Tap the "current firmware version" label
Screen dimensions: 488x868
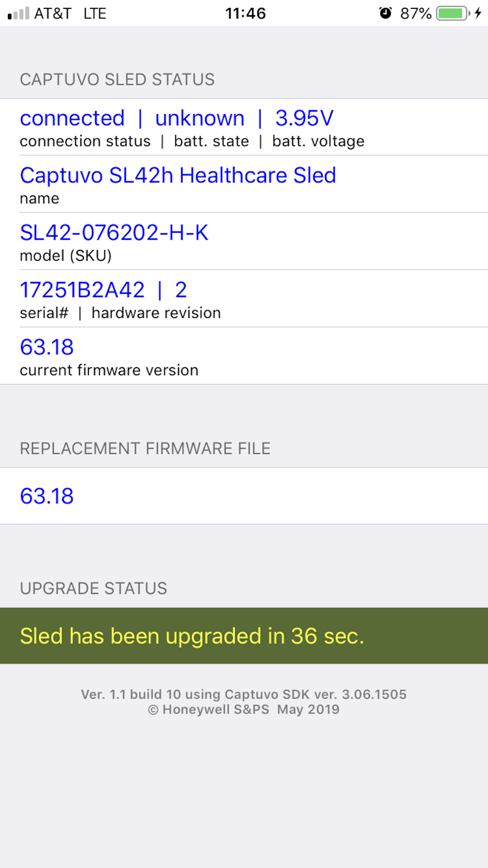point(109,370)
